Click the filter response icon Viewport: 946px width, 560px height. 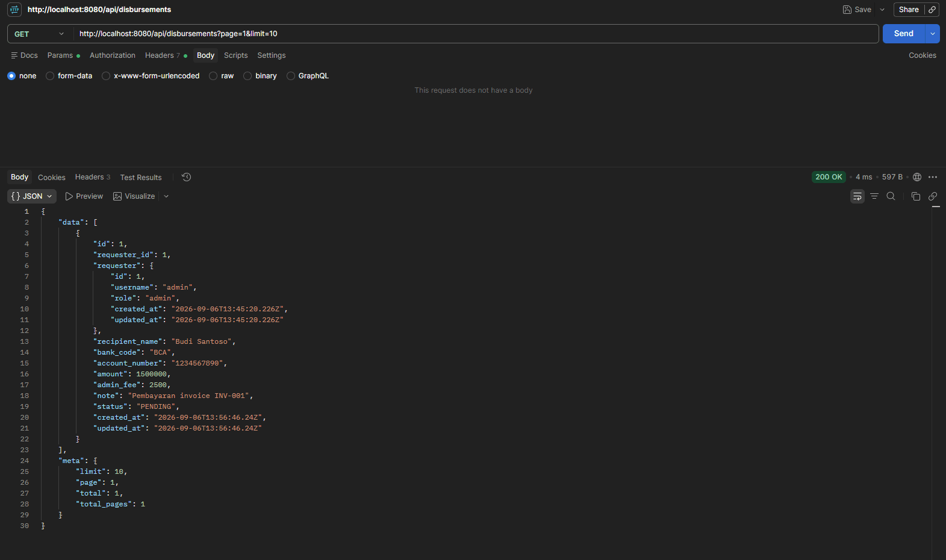coord(874,196)
